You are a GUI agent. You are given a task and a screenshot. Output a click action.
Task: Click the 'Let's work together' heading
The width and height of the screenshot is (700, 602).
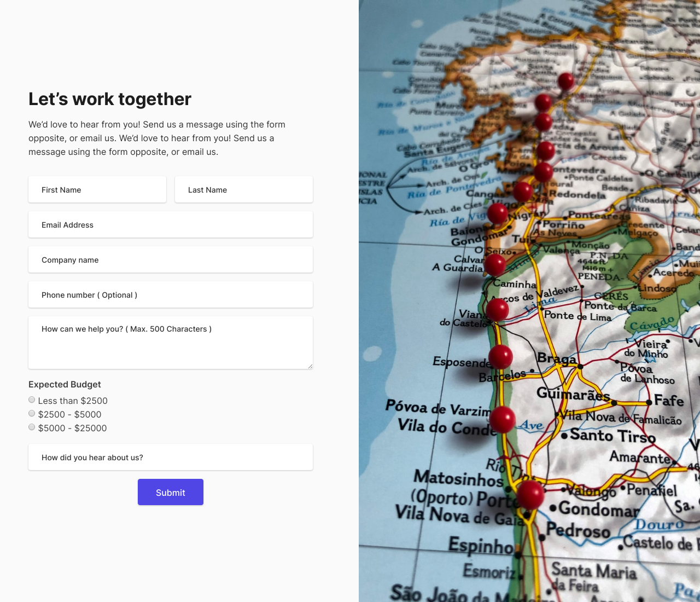click(110, 99)
